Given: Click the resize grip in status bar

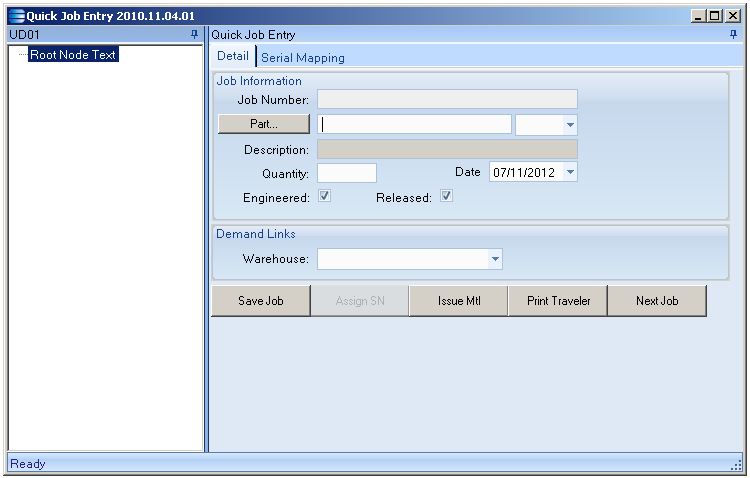Looking at the screenshot, I should coord(736,465).
